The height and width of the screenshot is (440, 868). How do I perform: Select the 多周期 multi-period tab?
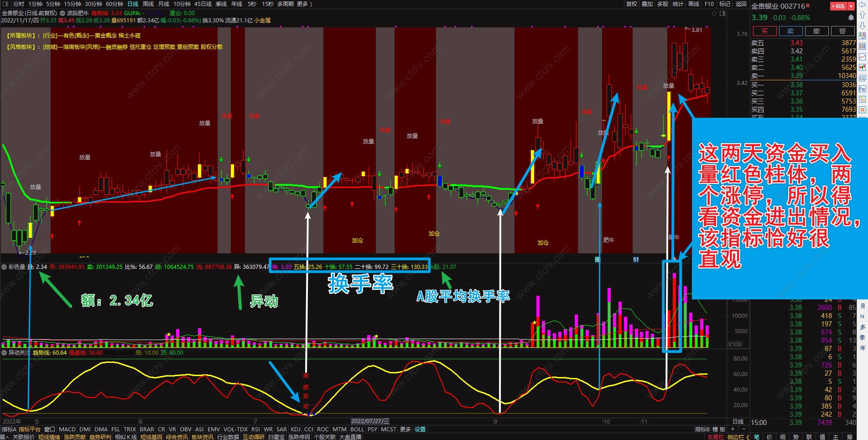click(286, 4)
